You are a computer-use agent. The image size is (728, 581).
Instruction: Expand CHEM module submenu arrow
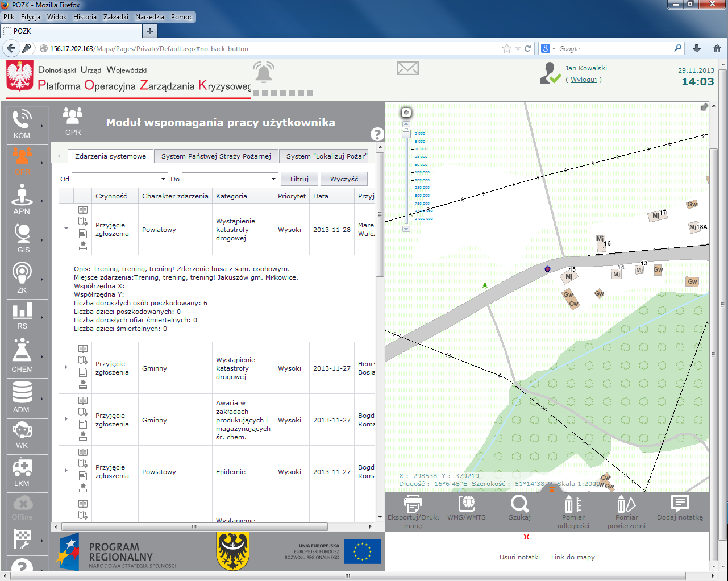tap(41, 357)
